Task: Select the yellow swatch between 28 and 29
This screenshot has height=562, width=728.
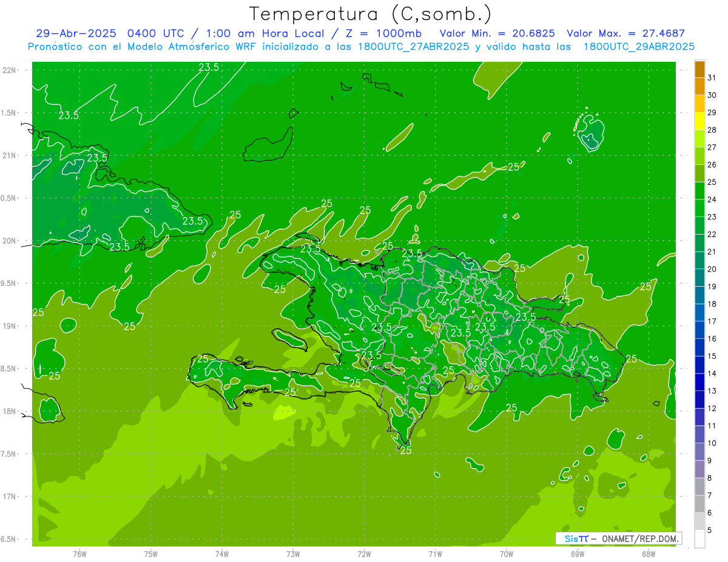Action: [x=699, y=121]
